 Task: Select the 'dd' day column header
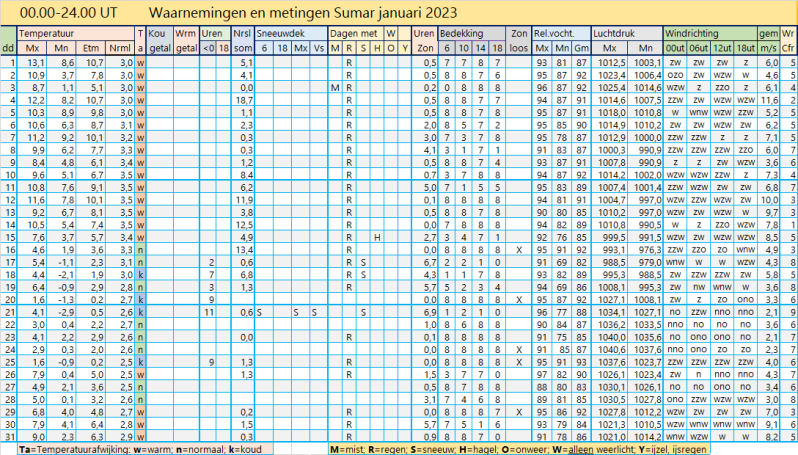[8, 48]
